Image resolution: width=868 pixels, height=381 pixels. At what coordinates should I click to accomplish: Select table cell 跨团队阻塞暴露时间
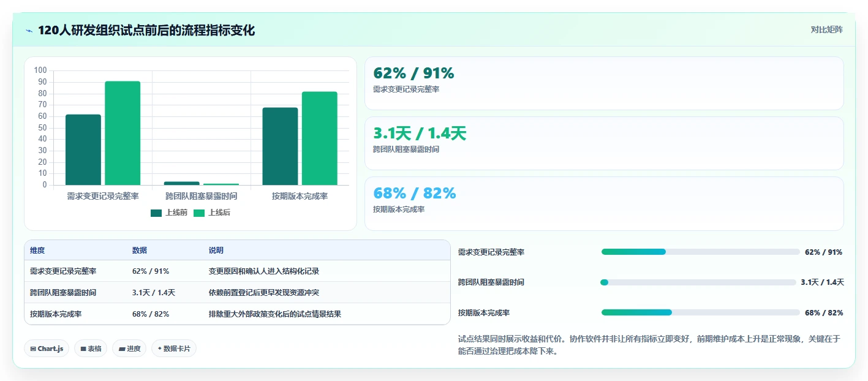tap(63, 293)
